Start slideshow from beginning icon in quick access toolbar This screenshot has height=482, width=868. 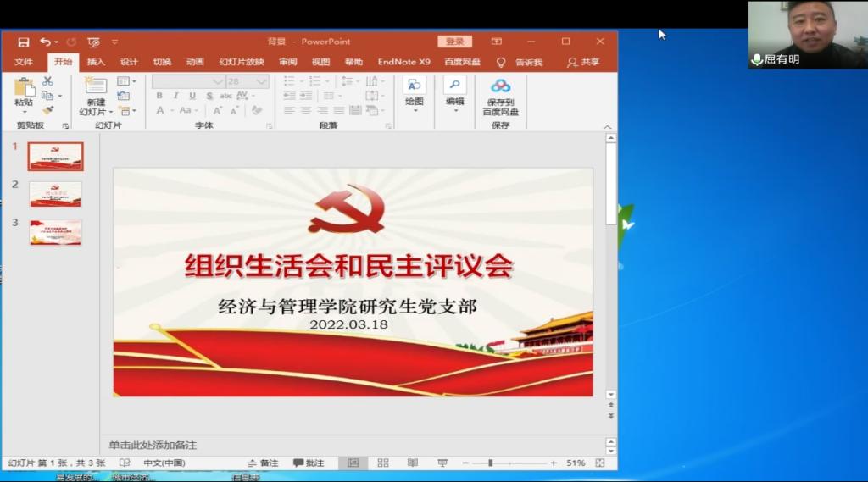[x=93, y=42]
